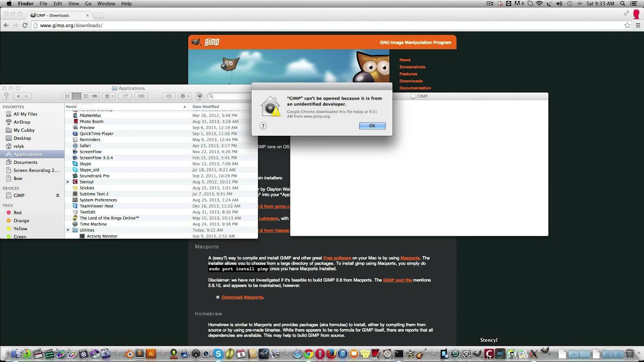The width and height of the screenshot is (644, 362).
Task: Open the Apple menu
Action: 9,4
